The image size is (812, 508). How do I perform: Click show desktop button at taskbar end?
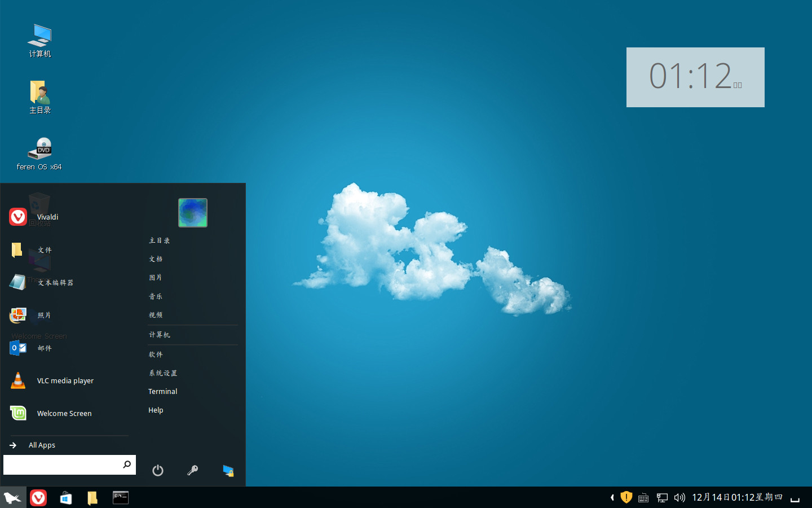click(x=795, y=498)
